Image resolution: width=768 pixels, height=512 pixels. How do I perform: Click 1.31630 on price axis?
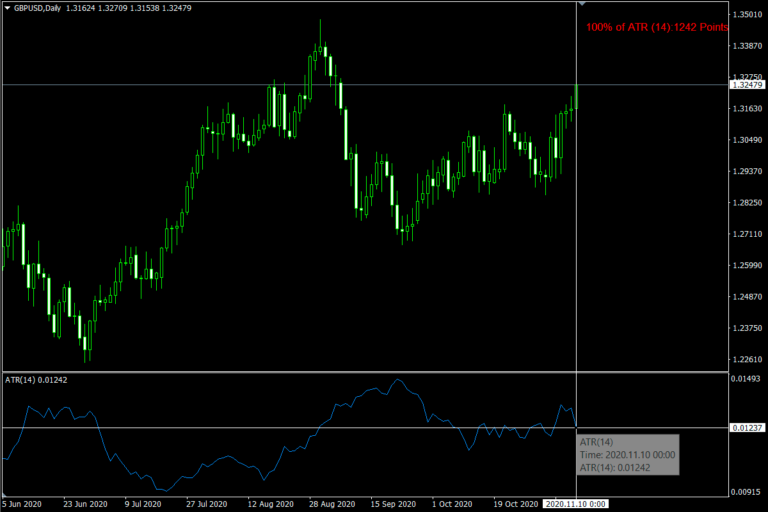coord(747,108)
